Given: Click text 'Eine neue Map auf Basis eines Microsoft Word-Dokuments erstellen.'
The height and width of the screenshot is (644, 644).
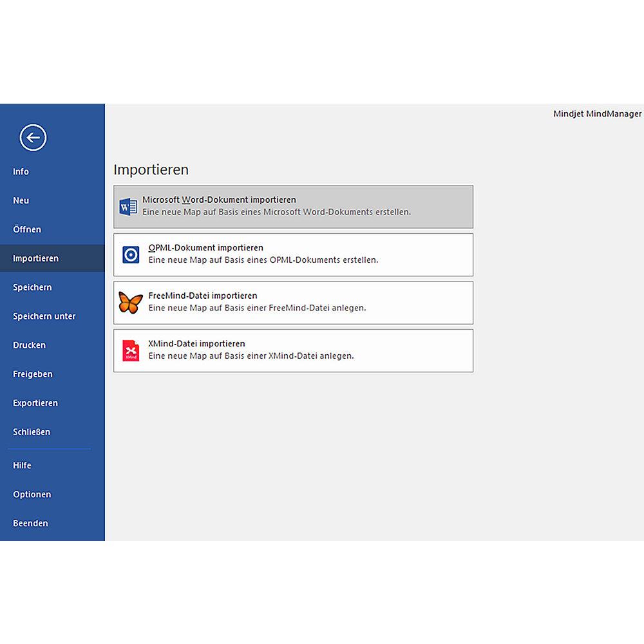Looking at the screenshot, I should coord(276,212).
